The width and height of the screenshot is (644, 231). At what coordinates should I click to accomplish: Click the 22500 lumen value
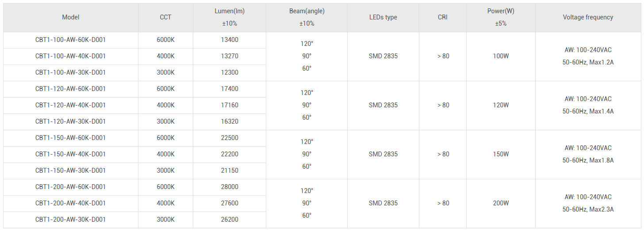230,138
